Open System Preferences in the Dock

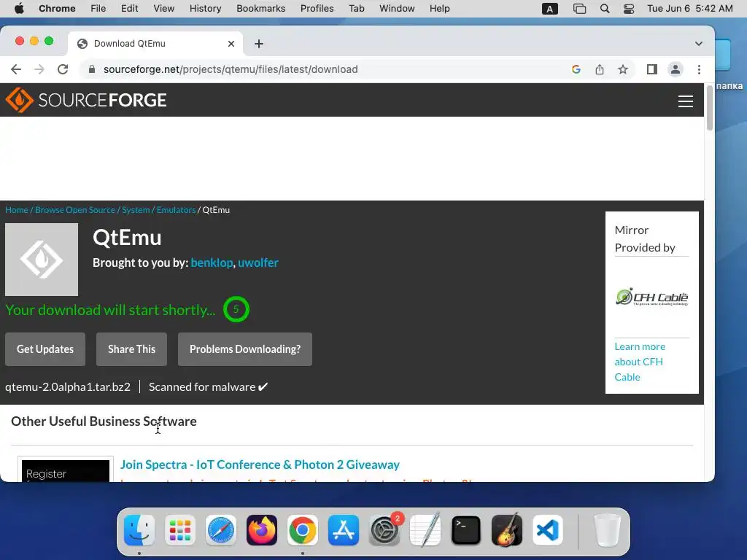click(384, 530)
